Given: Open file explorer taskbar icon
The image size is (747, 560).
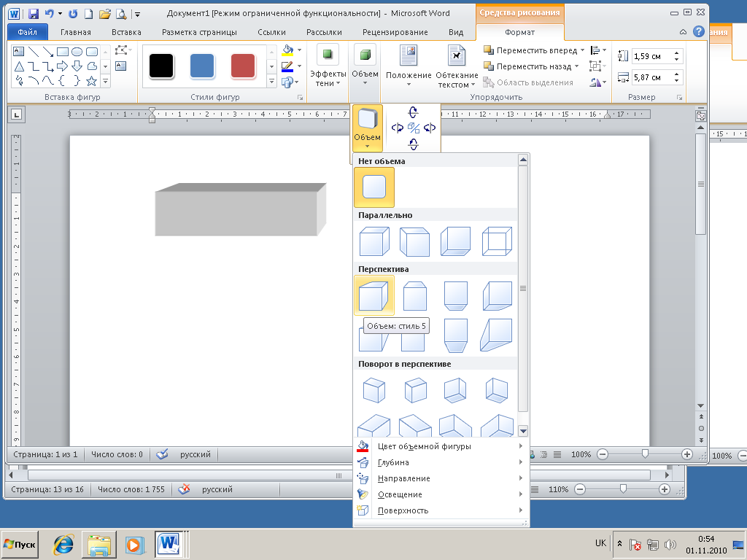Looking at the screenshot, I should coord(99,544).
